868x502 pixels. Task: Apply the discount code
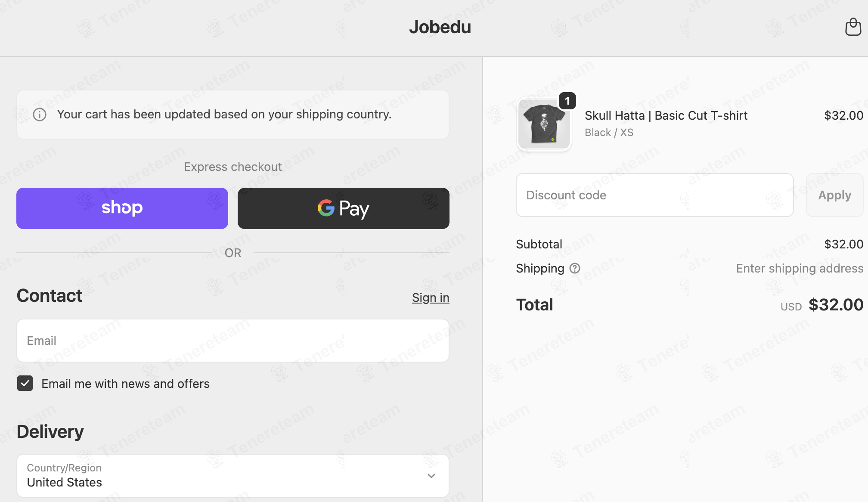coord(835,195)
